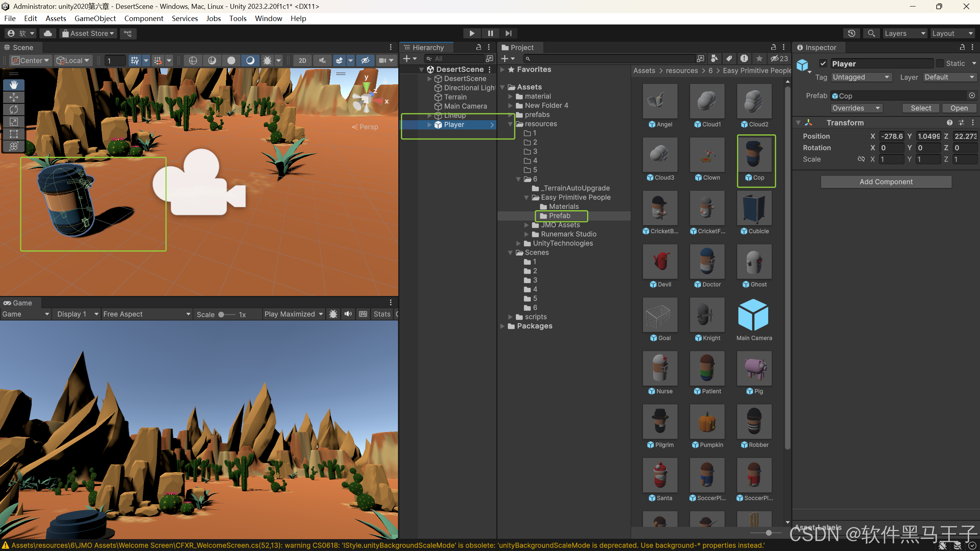The width and height of the screenshot is (980, 551).
Task: Select the Rotate tool in Scene overlay
Action: point(14,110)
